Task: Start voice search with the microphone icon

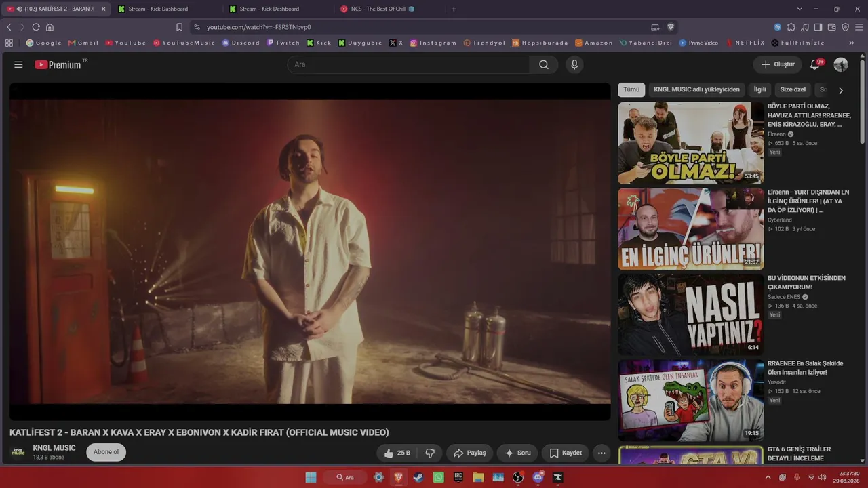Action: [574, 64]
